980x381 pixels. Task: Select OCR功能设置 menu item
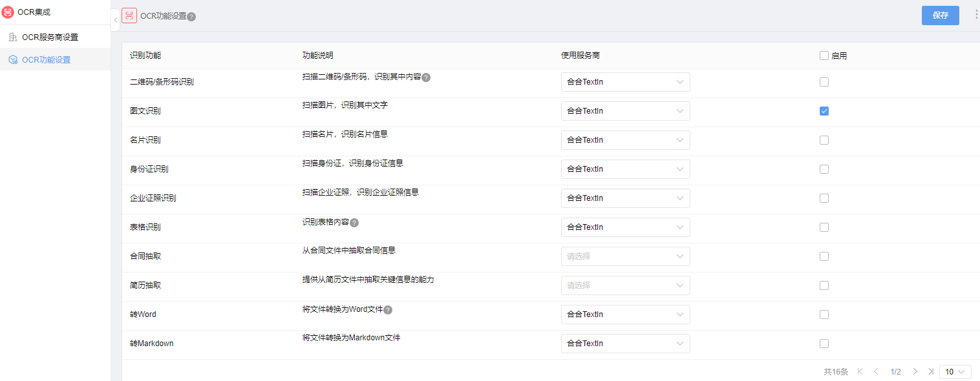click(55, 59)
